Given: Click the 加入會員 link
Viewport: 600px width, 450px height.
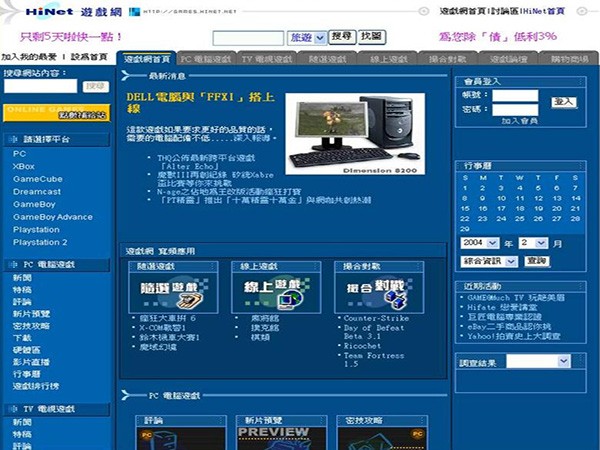Looking at the screenshot, I should (x=520, y=121).
